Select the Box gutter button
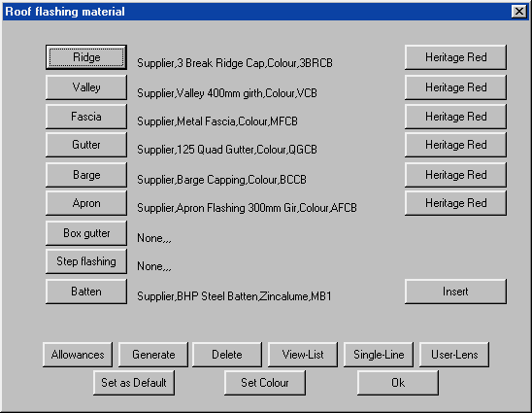The width and height of the screenshot is (532, 413). coord(86,233)
